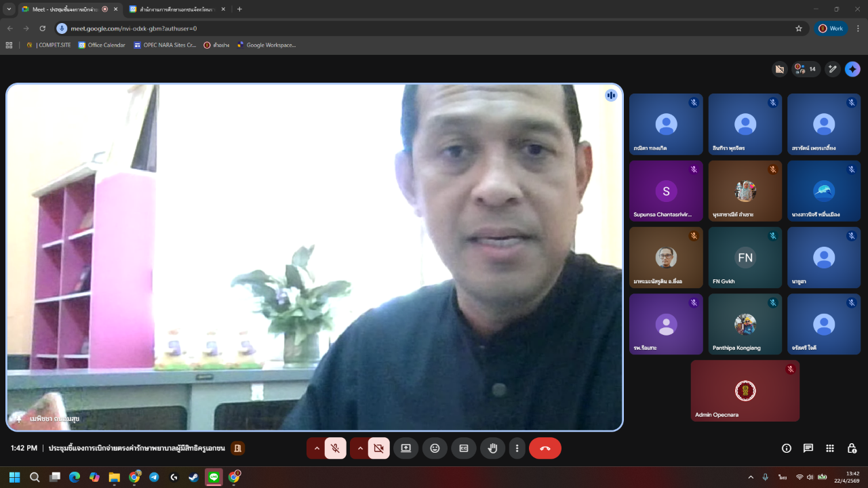868x488 pixels.
Task: Open the emoji reactions button
Action: (435, 448)
